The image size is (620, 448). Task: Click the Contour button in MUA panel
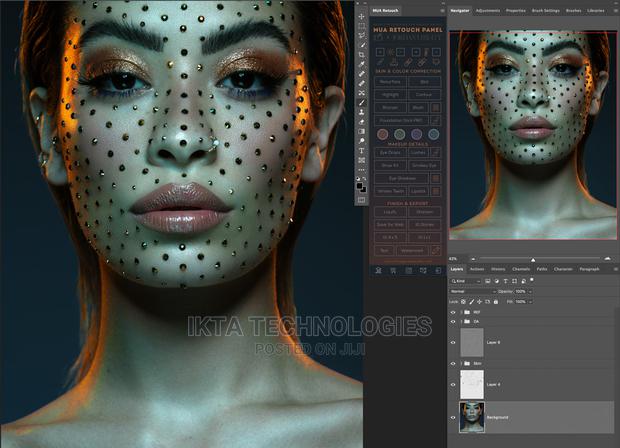424,95
